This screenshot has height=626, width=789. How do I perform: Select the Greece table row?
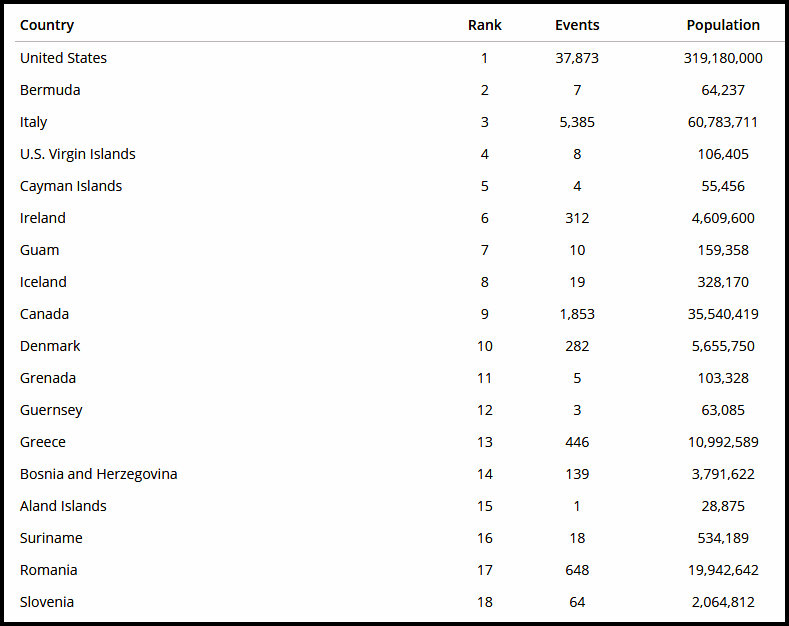pos(43,442)
